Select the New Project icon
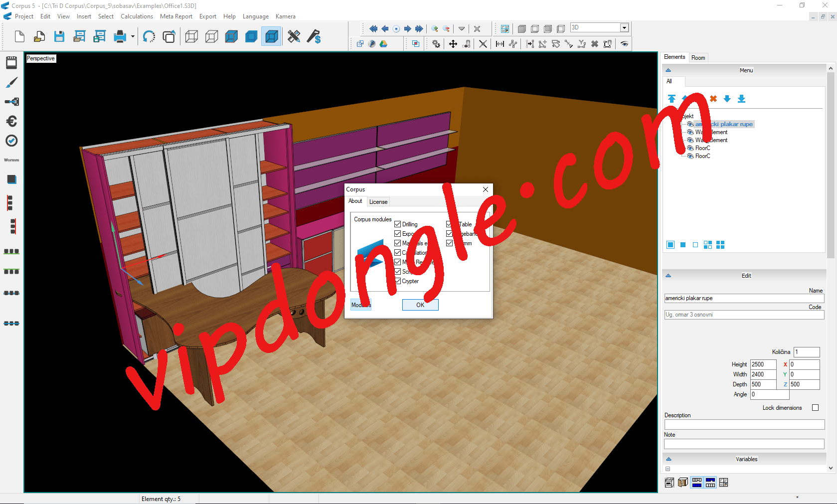 click(x=19, y=36)
